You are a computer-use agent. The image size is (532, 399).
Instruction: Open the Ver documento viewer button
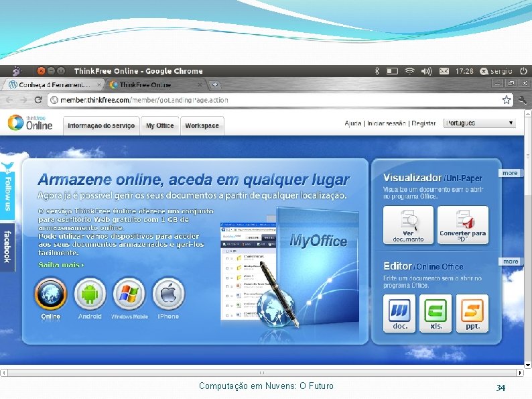tap(408, 225)
